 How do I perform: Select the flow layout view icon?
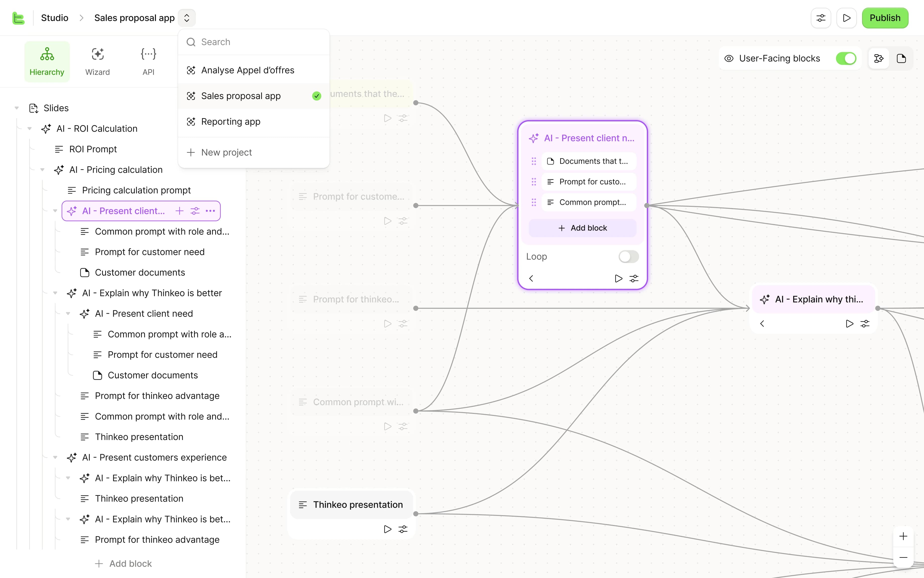coord(879,59)
